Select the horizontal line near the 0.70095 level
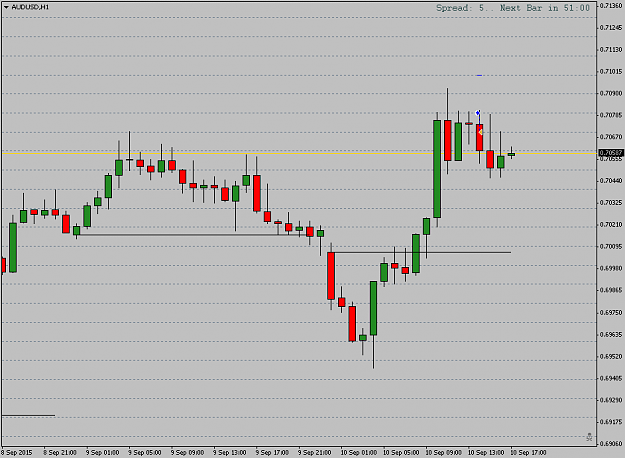The image size is (625, 458). (422, 252)
